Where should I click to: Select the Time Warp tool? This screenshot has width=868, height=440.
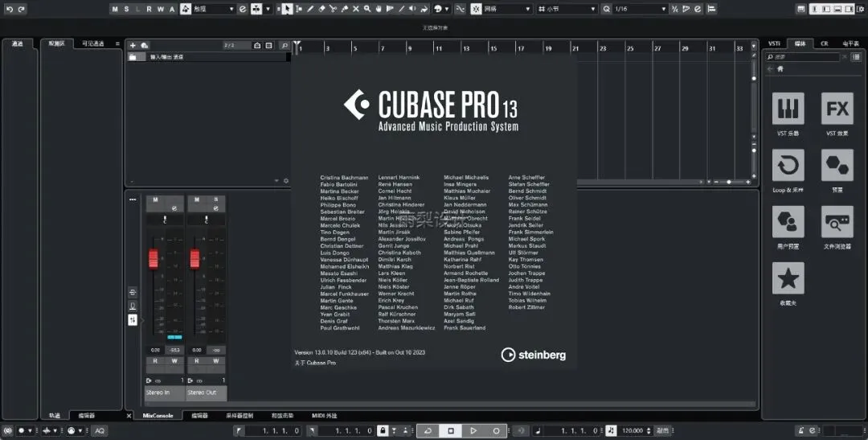pyautogui.click(x=391, y=9)
